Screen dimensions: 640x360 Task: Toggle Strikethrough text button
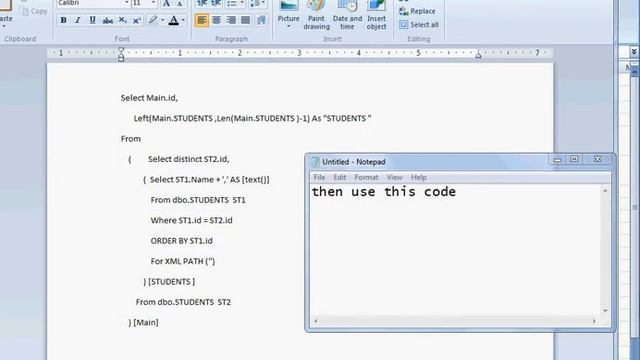coord(107,20)
